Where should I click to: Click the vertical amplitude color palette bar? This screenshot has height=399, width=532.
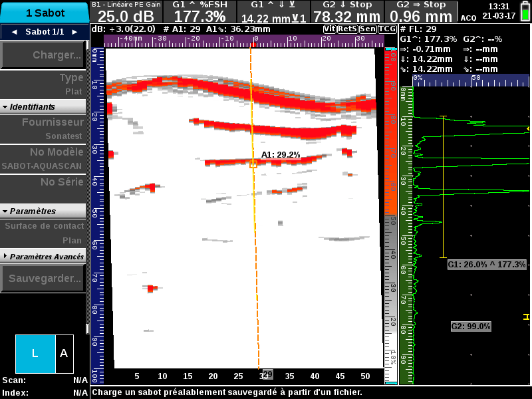[391, 213]
